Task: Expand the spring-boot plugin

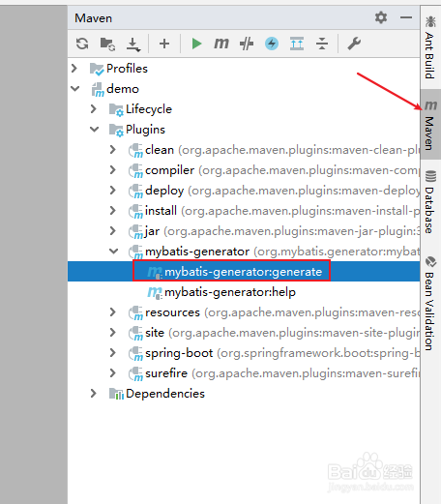Action: click(x=112, y=352)
